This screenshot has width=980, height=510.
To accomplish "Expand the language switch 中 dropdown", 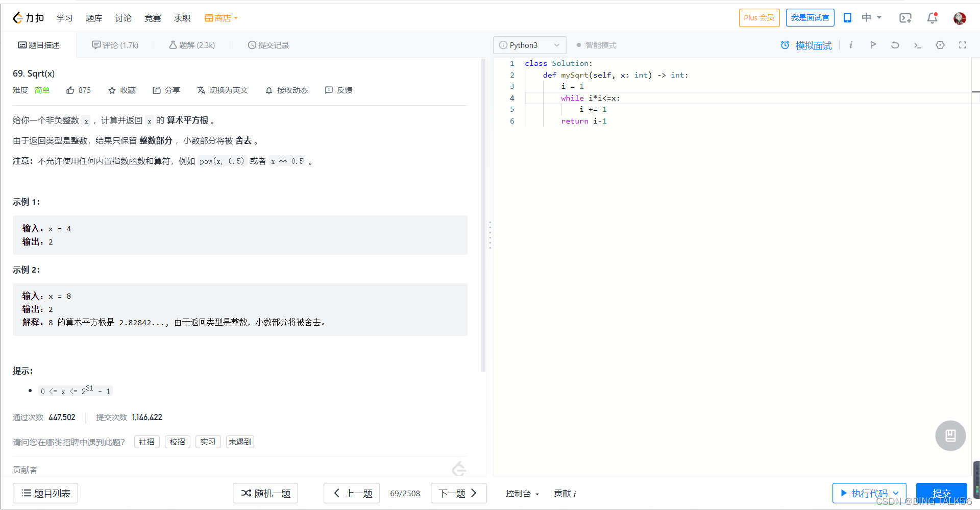I will (x=872, y=18).
